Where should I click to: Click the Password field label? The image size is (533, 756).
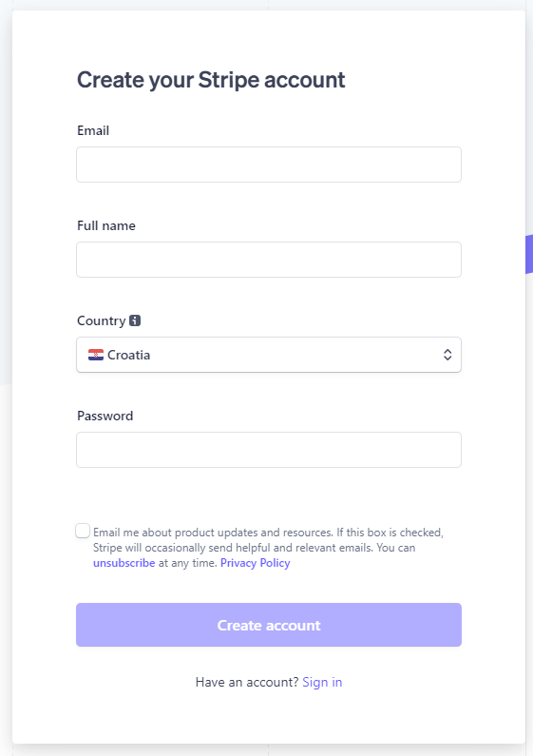[x=105, y=416]
